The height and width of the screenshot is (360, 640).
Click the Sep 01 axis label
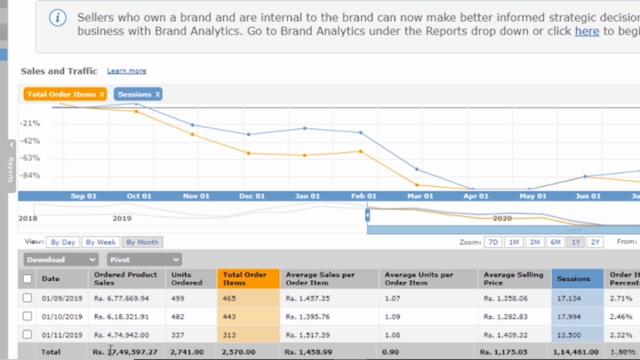point(84,196)
